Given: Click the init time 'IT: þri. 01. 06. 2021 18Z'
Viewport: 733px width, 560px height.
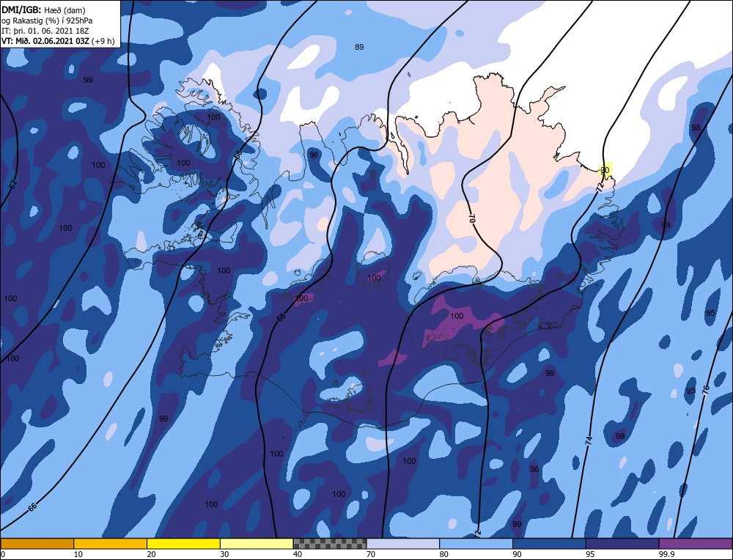Looking at the screenshot, I should (45, 31).
